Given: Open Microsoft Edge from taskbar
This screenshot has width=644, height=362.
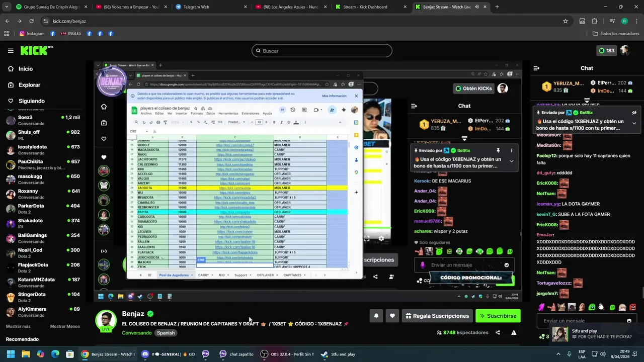Looking at the screenshot, I should pos(55,354).
